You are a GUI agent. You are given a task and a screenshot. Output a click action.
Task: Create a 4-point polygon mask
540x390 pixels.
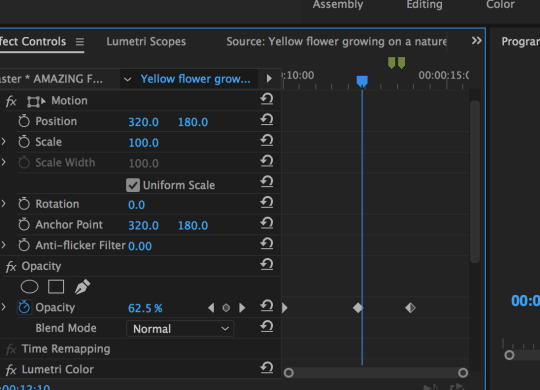[56, 287]
